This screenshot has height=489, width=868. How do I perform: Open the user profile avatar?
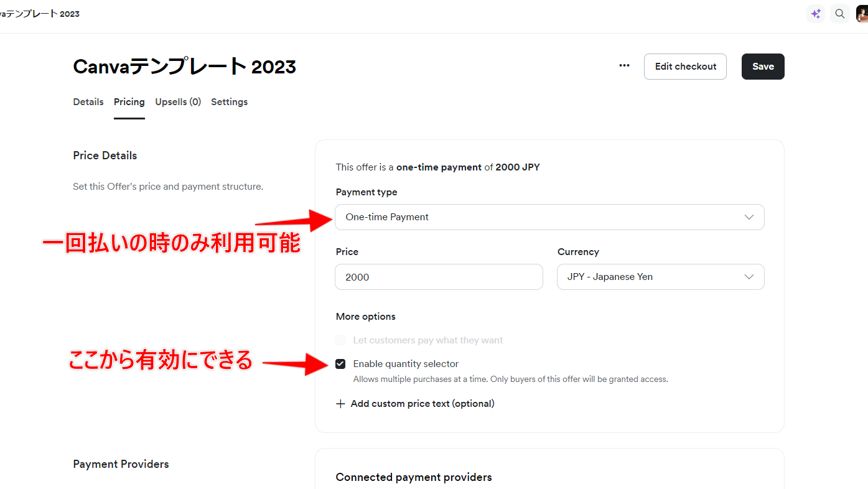[x=862, y=14]
